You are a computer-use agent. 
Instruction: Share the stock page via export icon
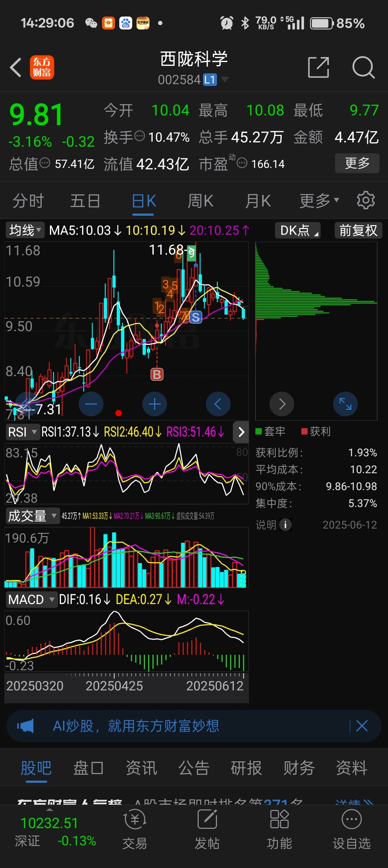(x=319, y=67)
